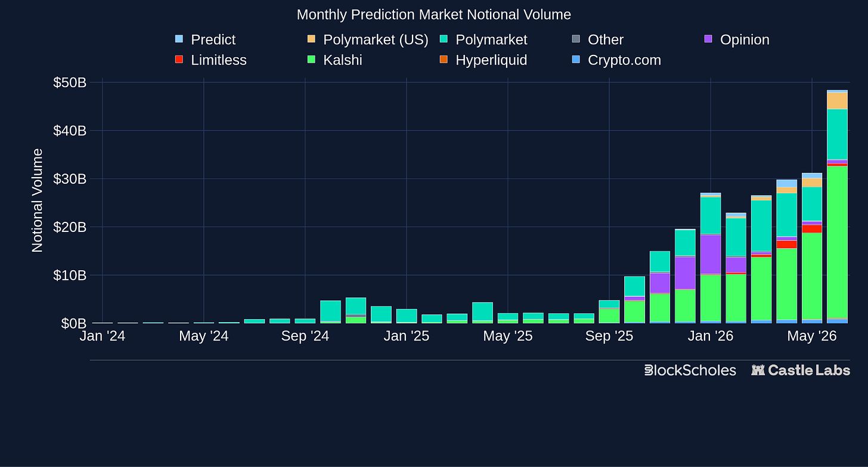Click the tallest bar's green Kalshi segment
Viewport: 868px width, 467px height.
[837, 242]
